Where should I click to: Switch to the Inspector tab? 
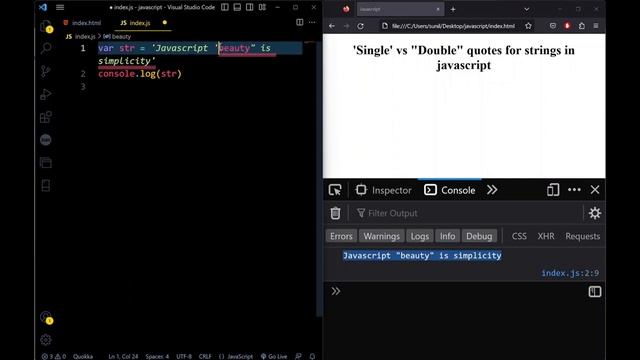[x=384, y=190]
